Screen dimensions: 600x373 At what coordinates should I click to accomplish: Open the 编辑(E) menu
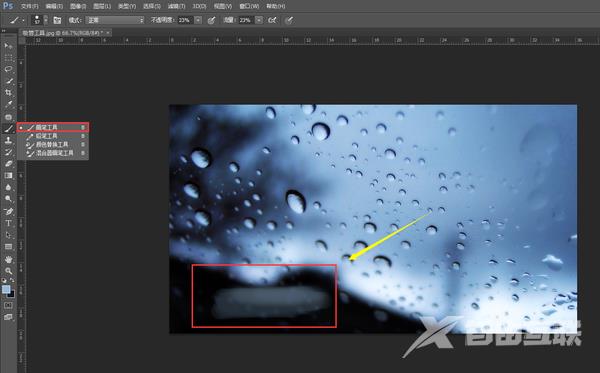pos(54,6)
